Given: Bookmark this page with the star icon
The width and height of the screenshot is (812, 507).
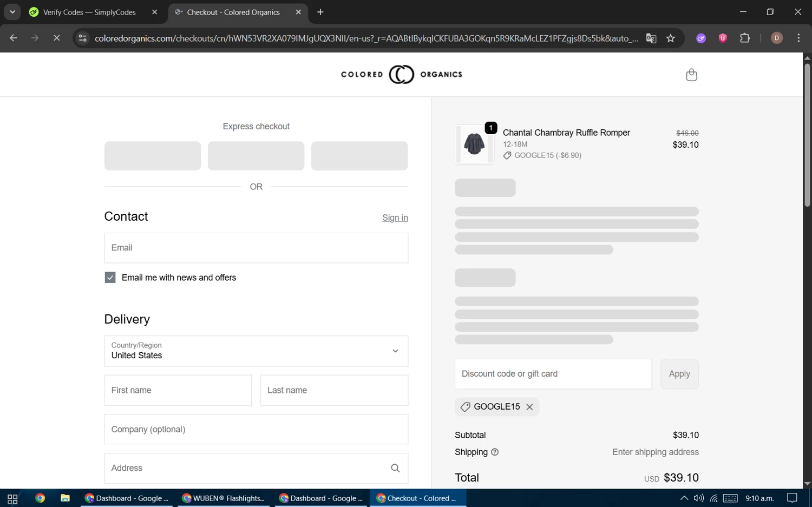Looking at the screenshot, I should coord(671,38).
